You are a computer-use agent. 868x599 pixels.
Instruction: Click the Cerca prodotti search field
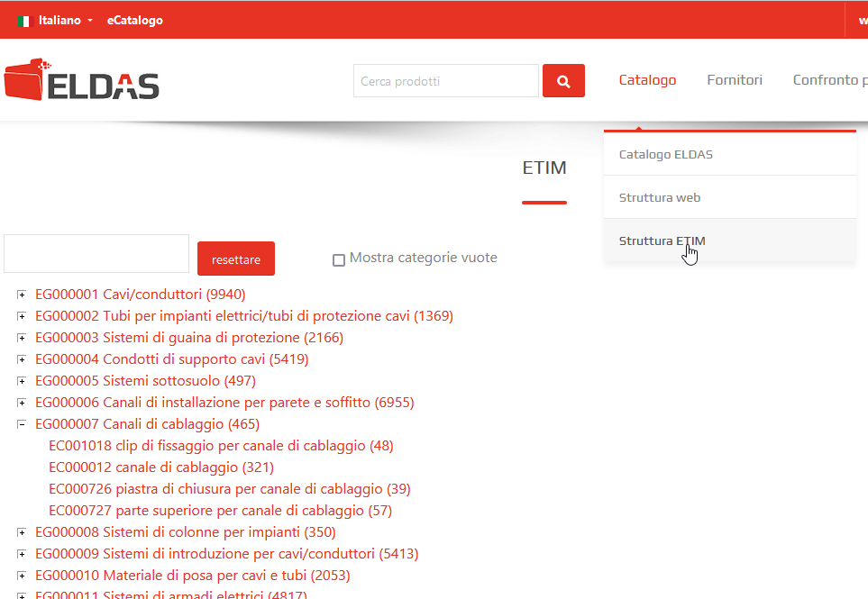click(445, 81)
